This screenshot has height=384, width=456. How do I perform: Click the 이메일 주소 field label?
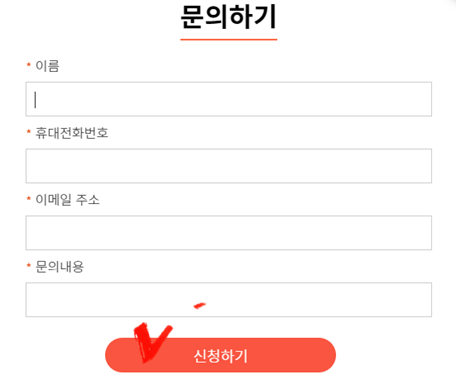pyautogui.click(x=67, y=200)
